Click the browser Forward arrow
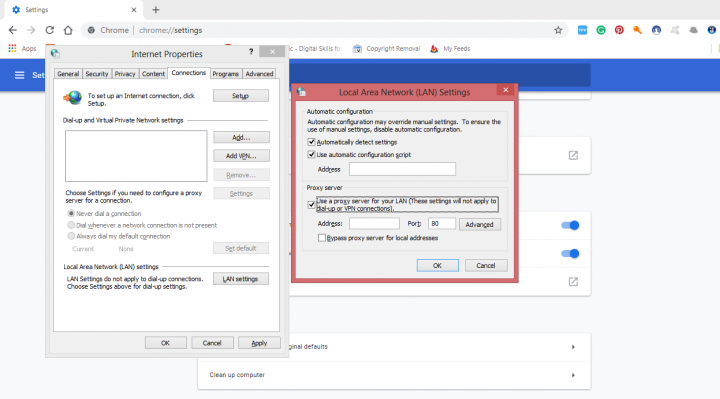Screen dimensions: 720x399 point(31,30)
